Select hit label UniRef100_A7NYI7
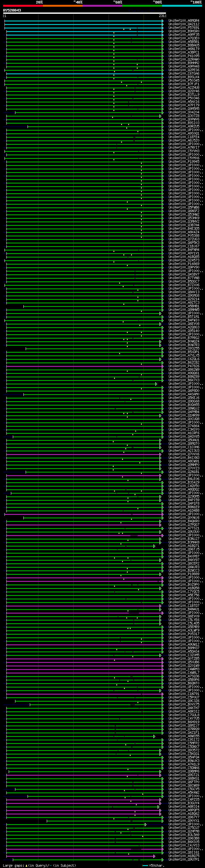205x868 pixels. tap(184, 148)
